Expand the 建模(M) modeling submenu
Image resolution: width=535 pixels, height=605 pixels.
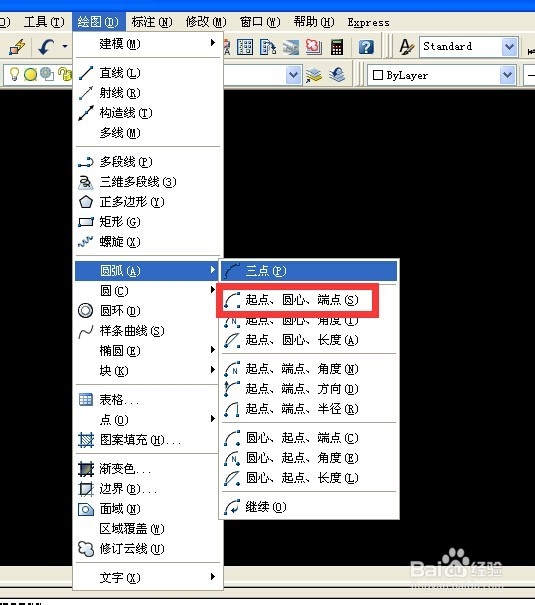click(148, 44)
